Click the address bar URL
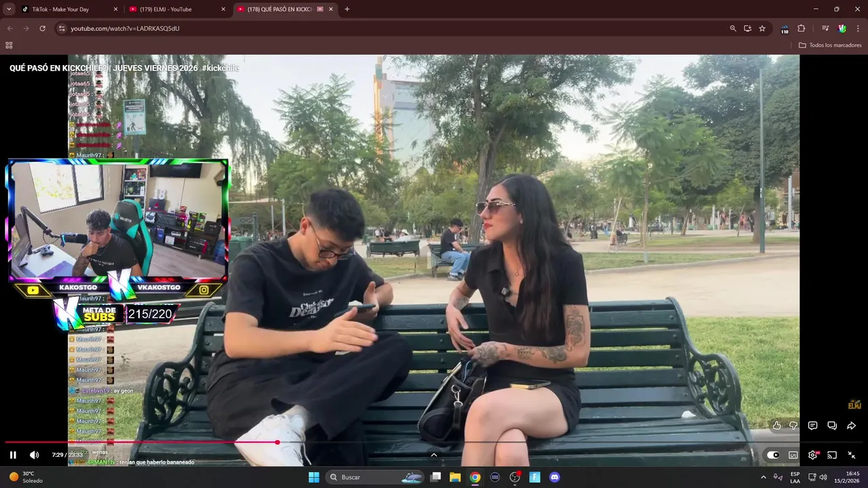 tap(125, 28)
